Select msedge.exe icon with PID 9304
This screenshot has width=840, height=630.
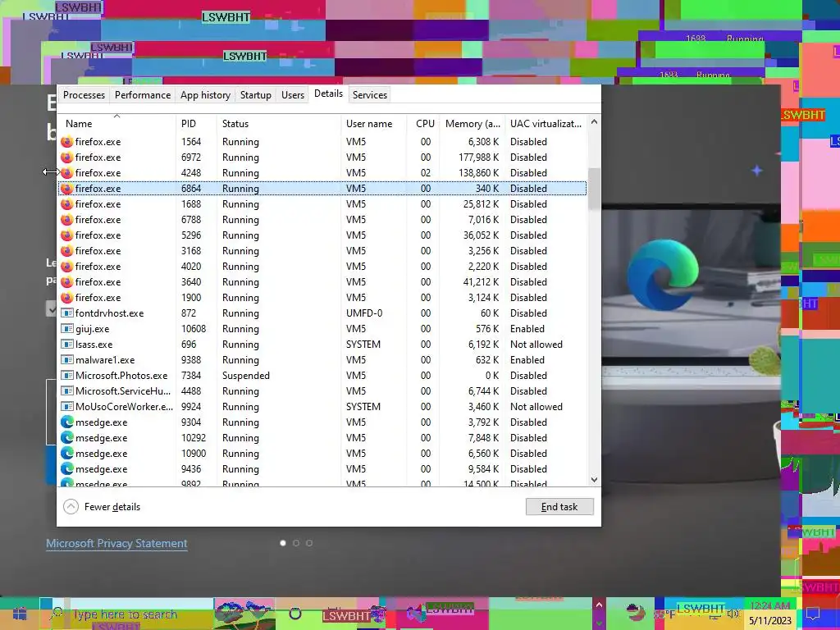[67, 422]
